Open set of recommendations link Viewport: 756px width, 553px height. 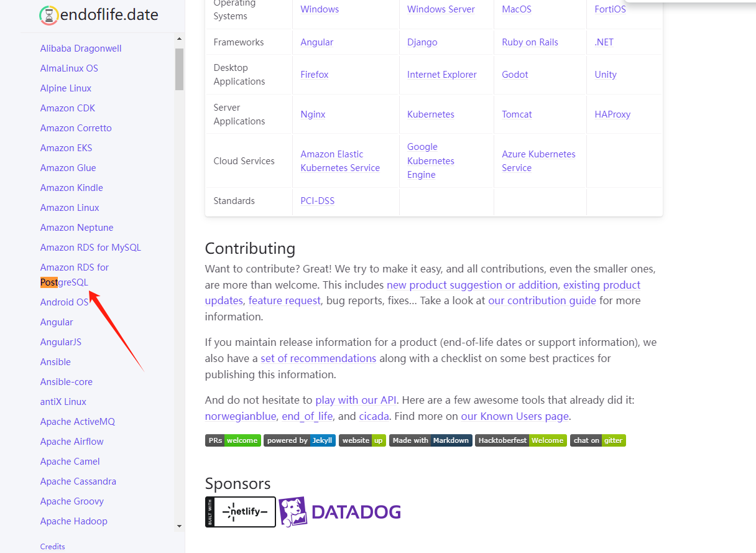point(318,358)
